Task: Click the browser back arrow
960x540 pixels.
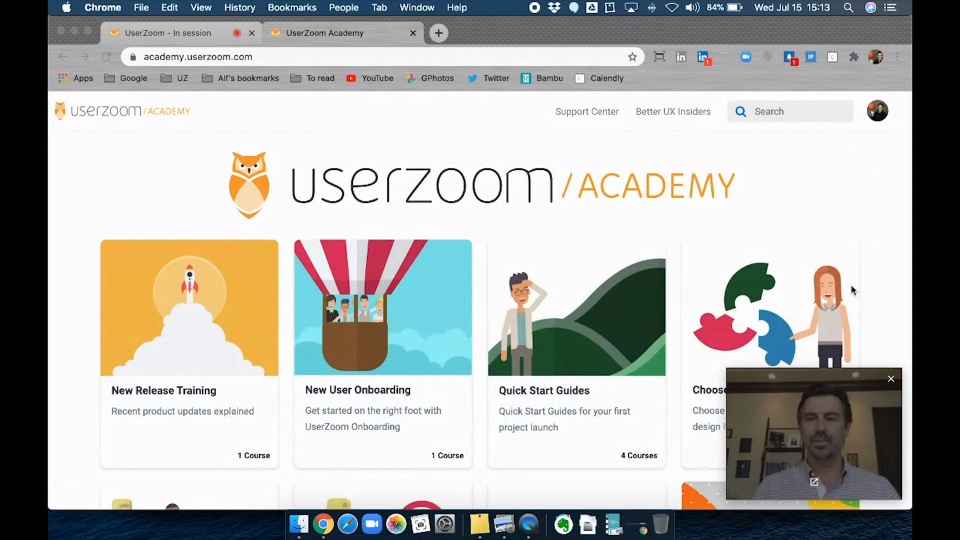Action: click(63, 57)
